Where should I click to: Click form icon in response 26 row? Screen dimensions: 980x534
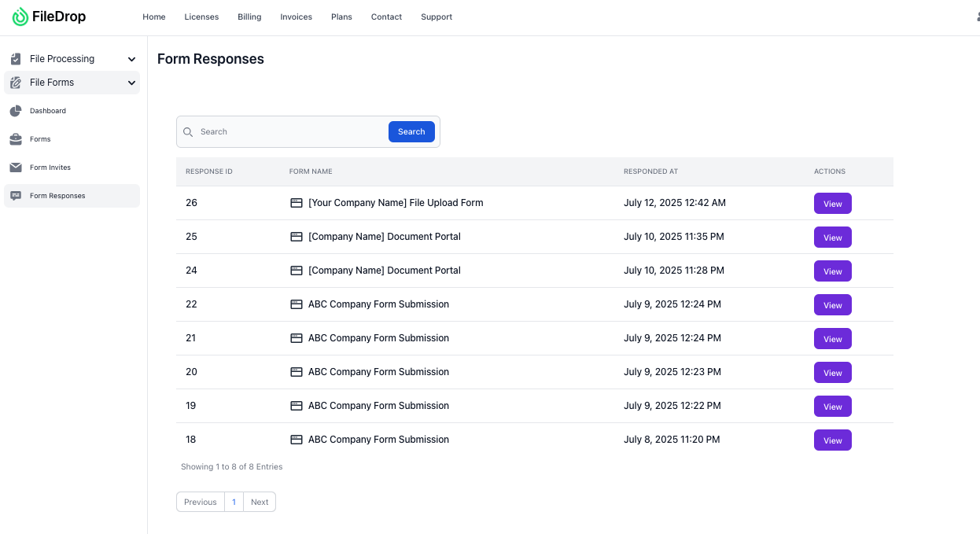pyautogui.click(x=297, y=203)
